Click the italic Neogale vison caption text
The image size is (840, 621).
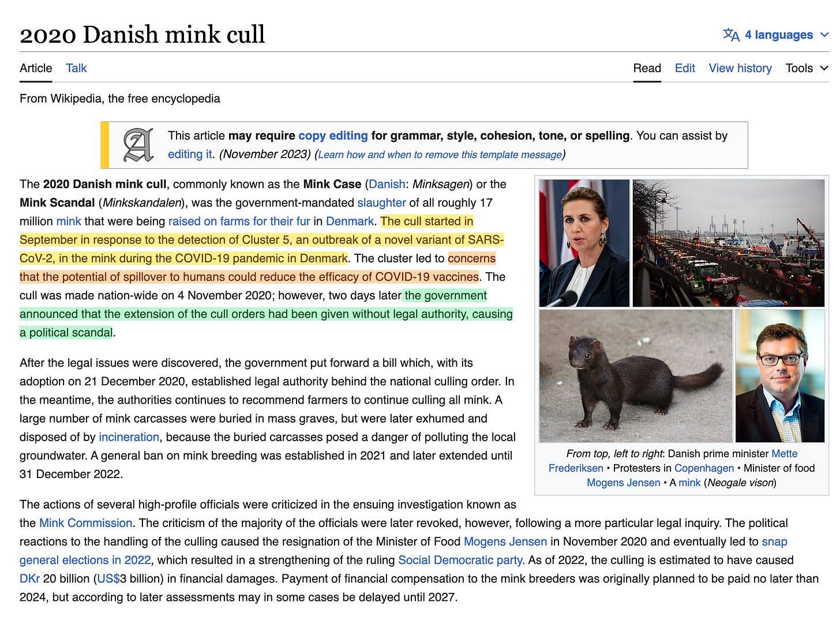click(740, 482)
